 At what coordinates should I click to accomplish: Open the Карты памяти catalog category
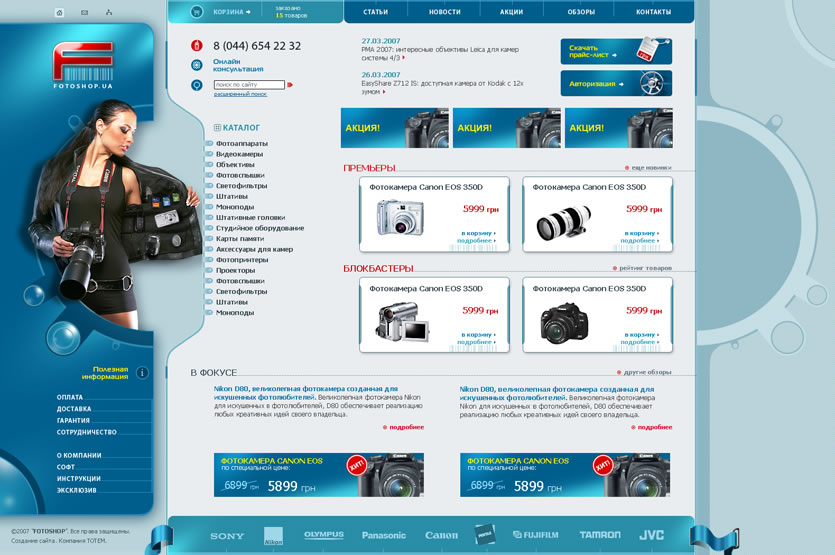click(240, 239)
